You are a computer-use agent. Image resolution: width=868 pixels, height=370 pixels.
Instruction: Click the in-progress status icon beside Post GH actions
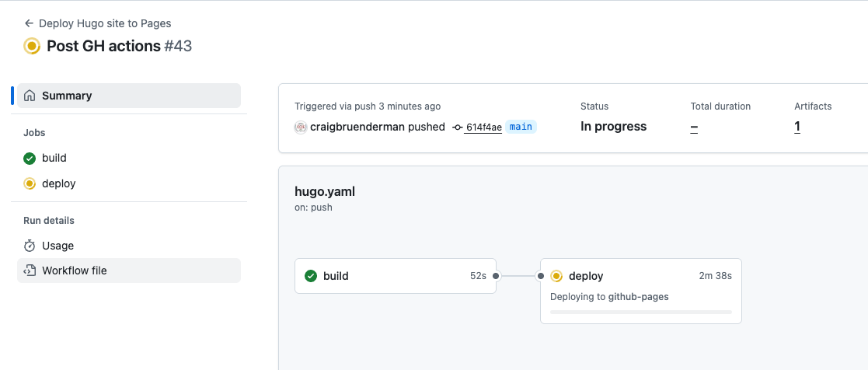click(x=32, y=46)
